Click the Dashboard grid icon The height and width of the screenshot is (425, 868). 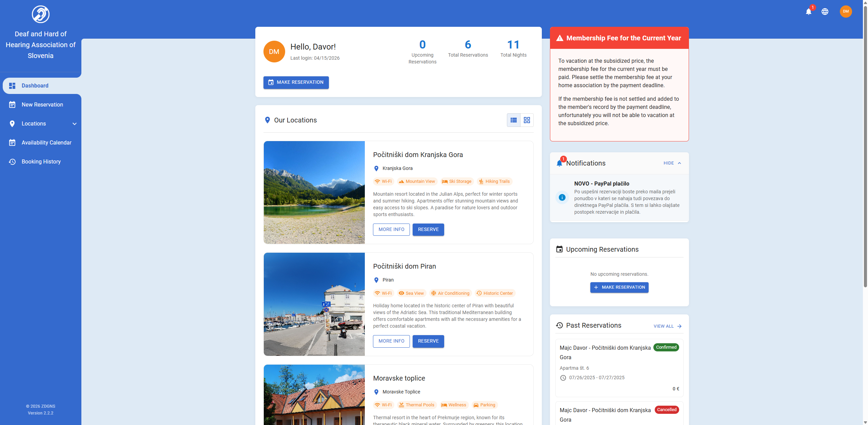pyautogui.click(x=12, y=86)
